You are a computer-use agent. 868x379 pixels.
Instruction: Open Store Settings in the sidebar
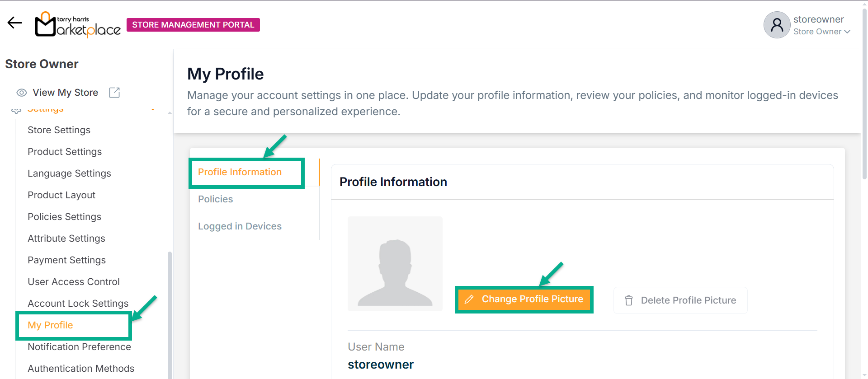click(x=59, y=130)
